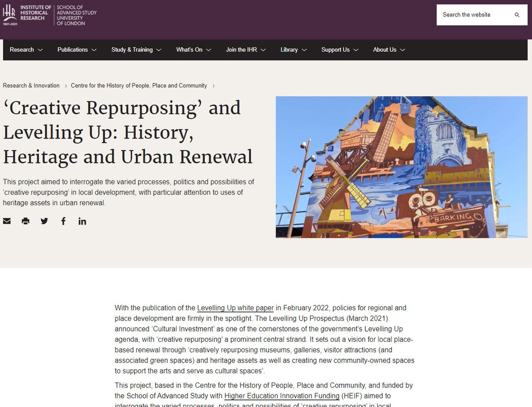Screen dimensions: 532x407
Task: Share on Twitter icon
Action: tap(44, 221)
